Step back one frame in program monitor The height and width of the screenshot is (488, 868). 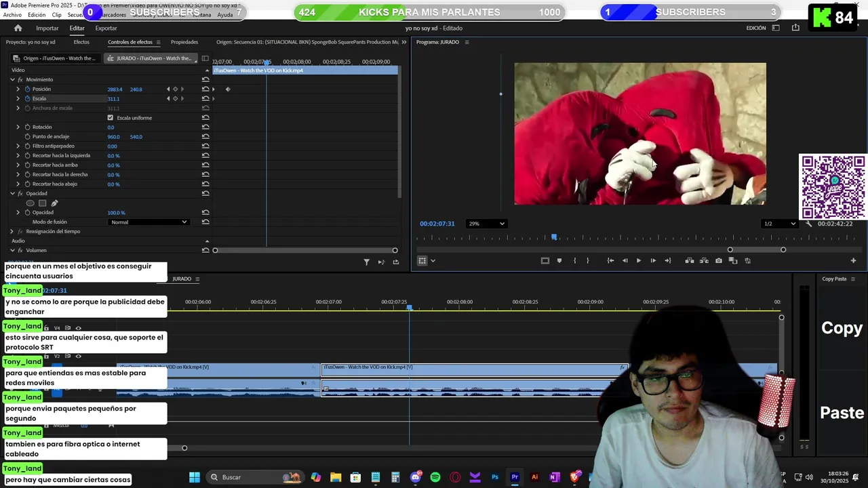click(x=625, y=260)
